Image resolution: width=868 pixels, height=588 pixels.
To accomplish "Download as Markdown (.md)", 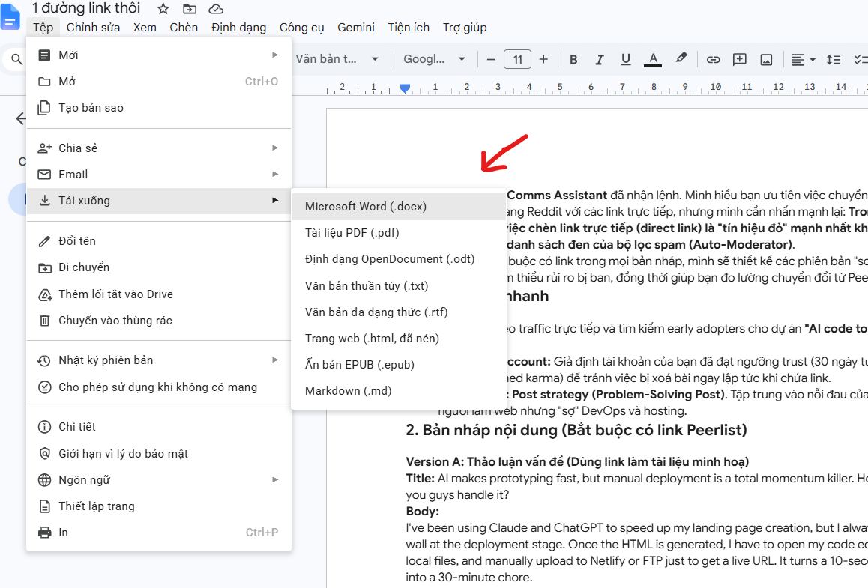I will 399,390.
